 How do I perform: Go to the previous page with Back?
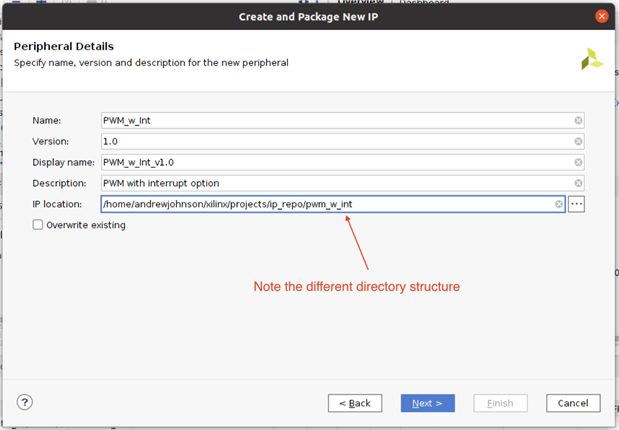tap(355, 403)
